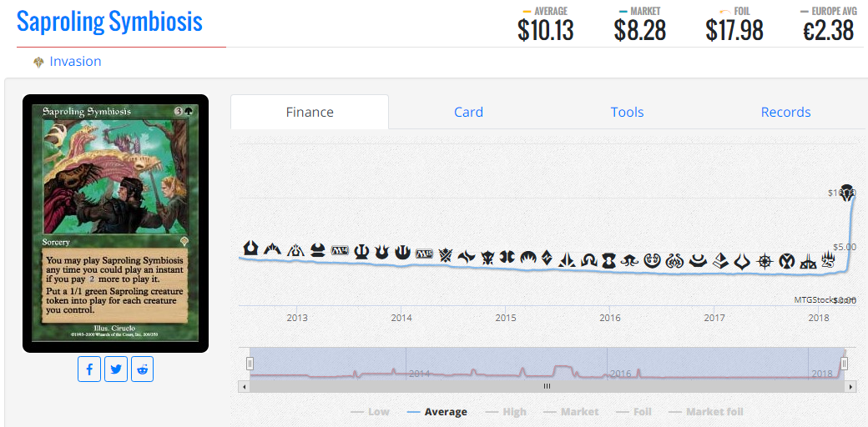Click the M14 set release marker
This screenshot has height=427, width=868.
(340, 250)
